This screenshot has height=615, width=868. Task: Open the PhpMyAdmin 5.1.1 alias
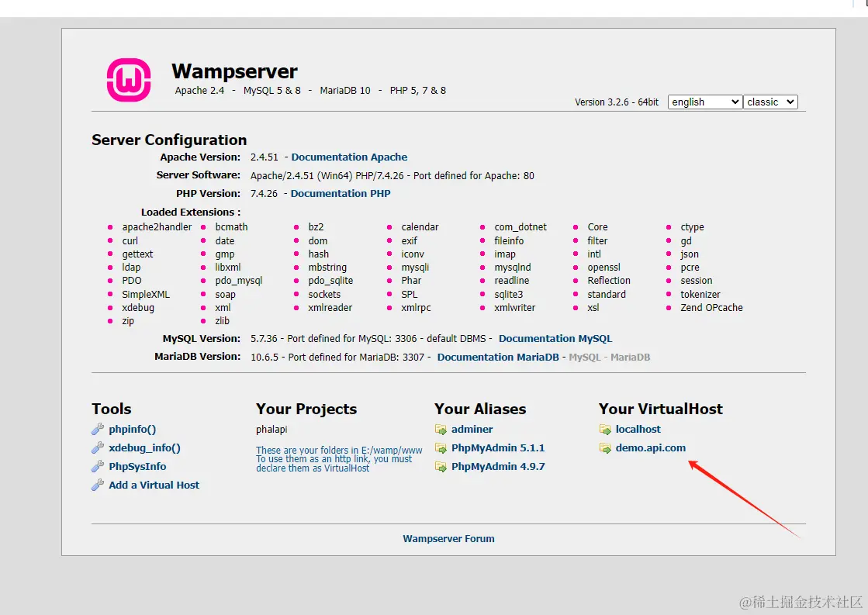click(x=498, y=447)
